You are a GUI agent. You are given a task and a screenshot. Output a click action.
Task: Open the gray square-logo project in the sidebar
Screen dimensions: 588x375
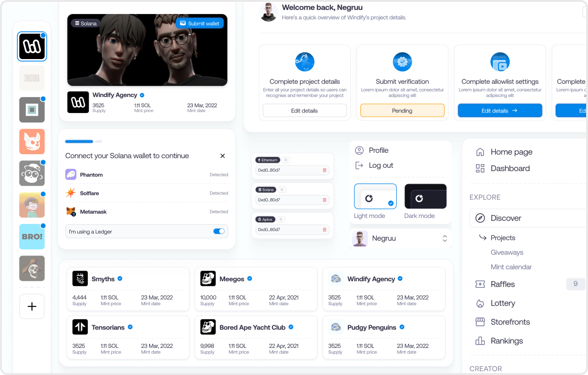click(x=32, y=110)
